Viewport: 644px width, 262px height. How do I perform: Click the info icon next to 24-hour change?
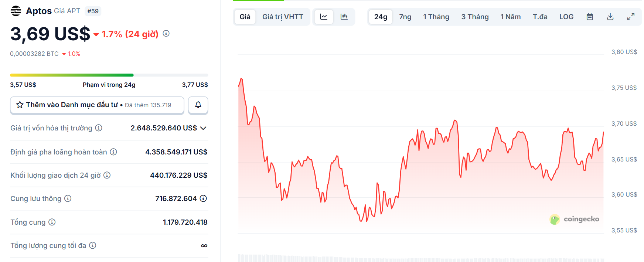pos(166,34)
